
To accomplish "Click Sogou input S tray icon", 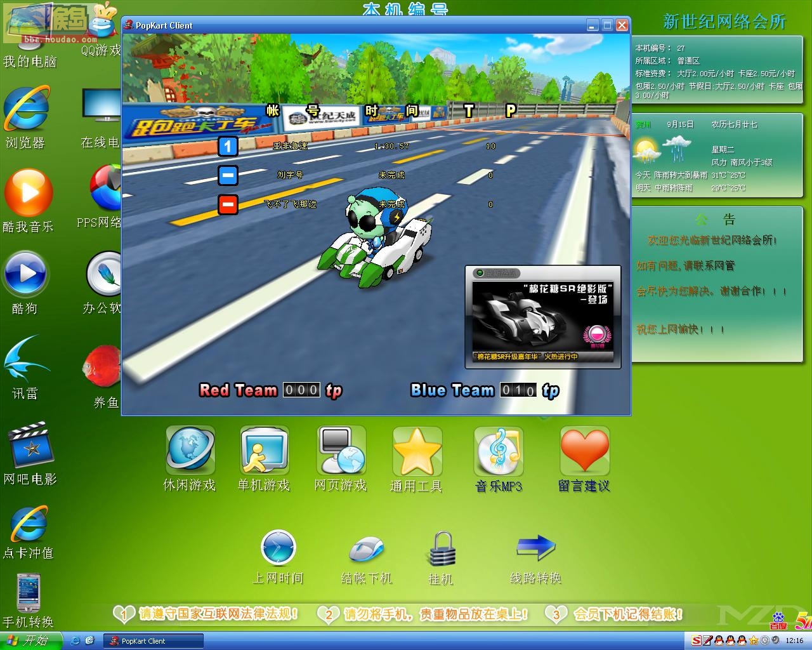I will click(x=697, y=640).
